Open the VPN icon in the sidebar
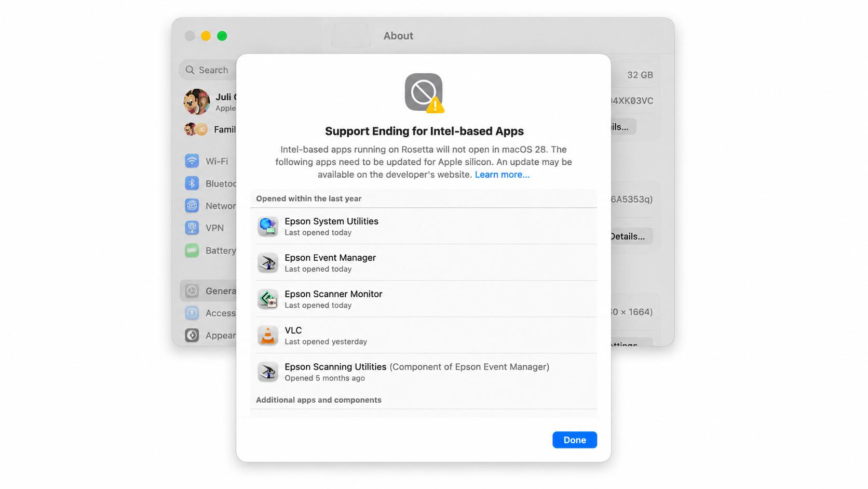 192,228
